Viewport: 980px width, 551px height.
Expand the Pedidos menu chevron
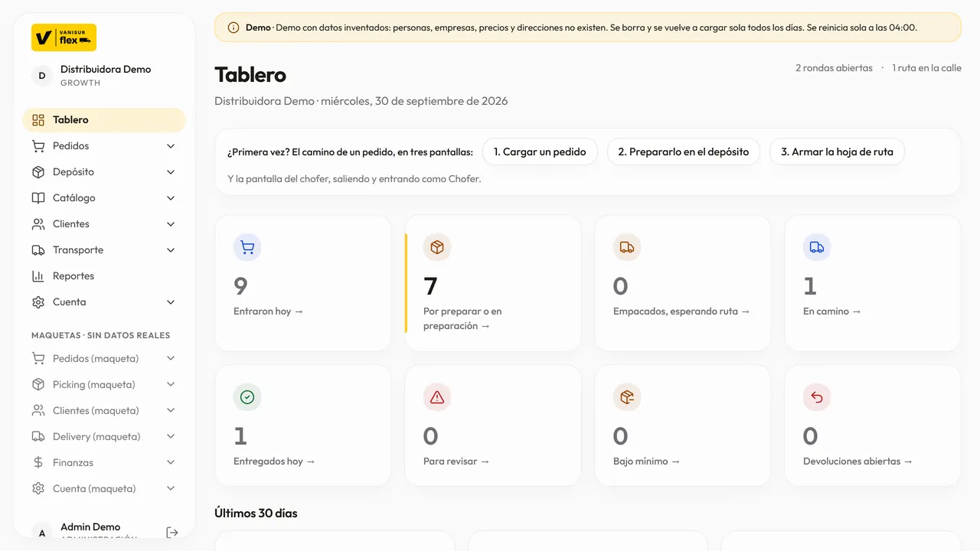point(171,146)
